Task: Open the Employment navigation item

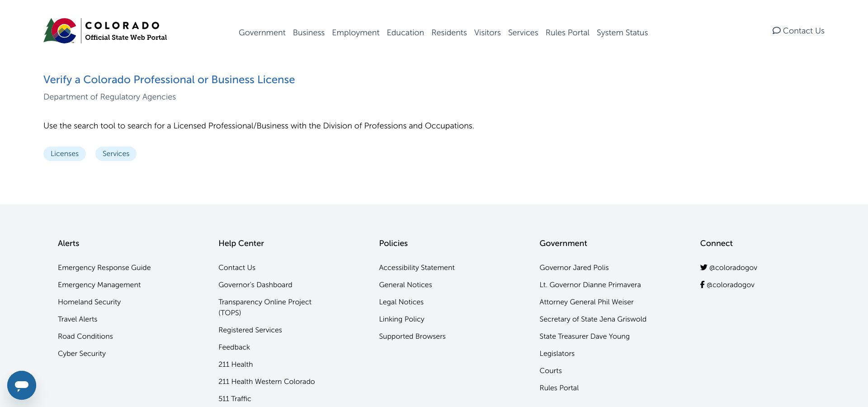Action: 355,33
